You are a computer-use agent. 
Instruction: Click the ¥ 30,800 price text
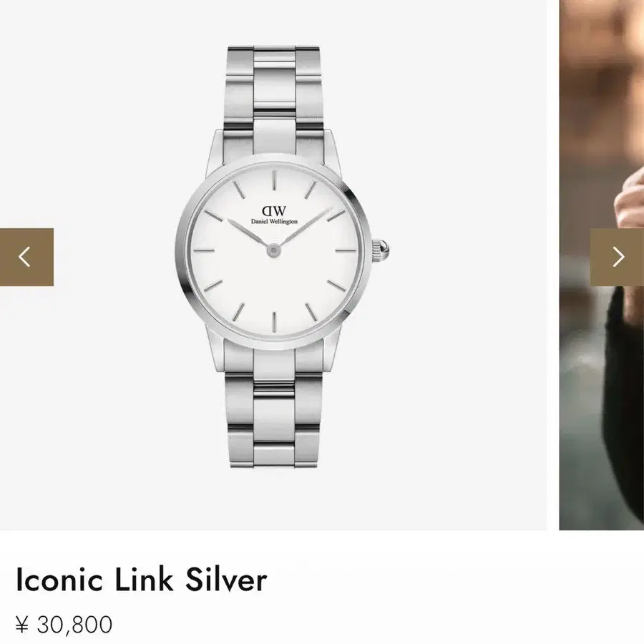point(64,625)
